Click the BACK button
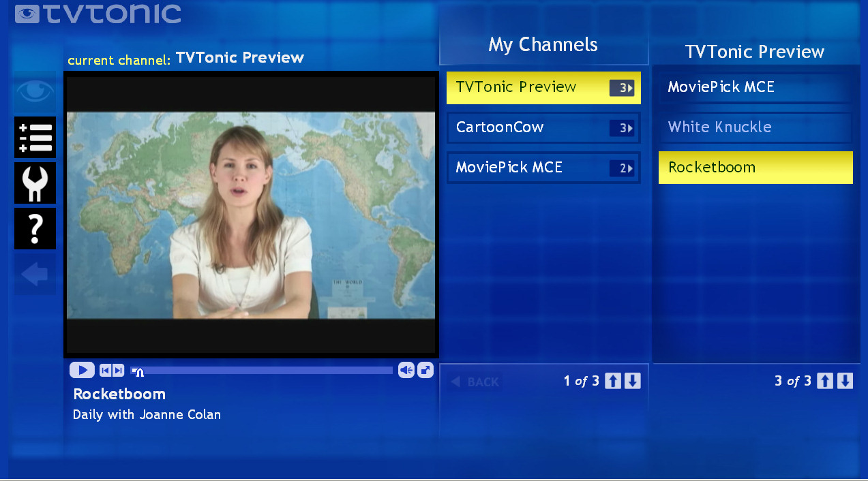The image size is (868, 481). (475, 382)
